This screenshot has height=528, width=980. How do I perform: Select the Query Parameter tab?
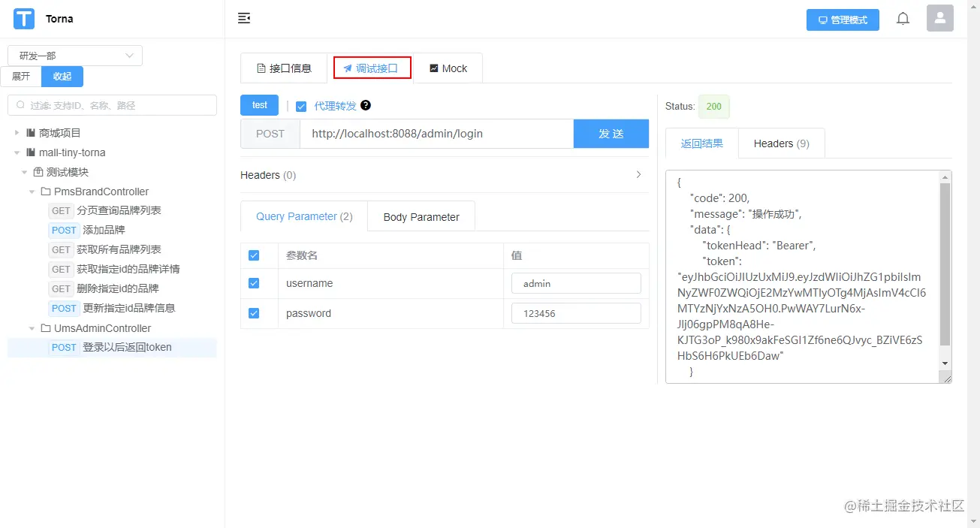tap(304, 216)
